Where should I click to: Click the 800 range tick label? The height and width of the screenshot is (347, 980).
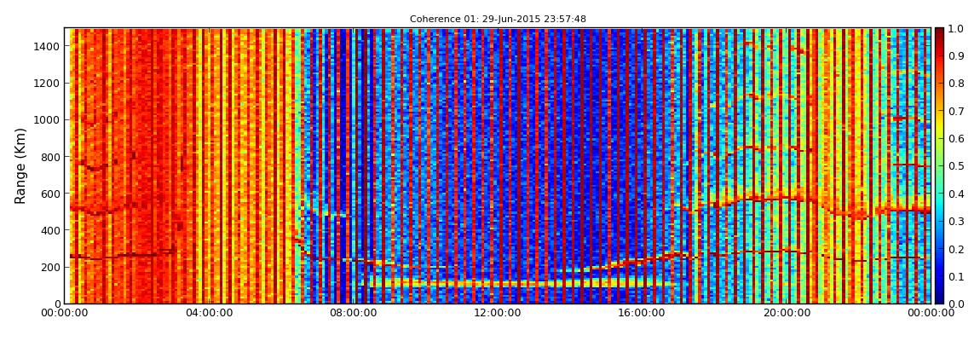[x=50, y=157]
